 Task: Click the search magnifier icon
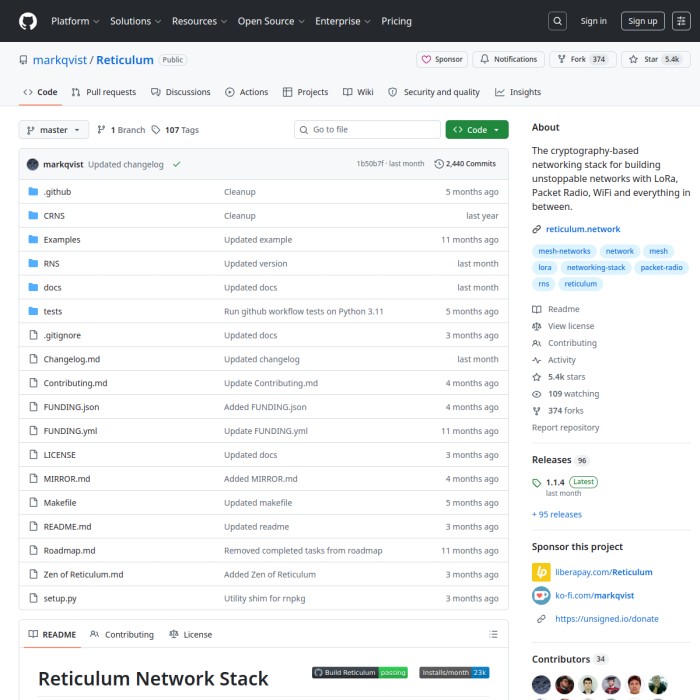click(x=558, y=21)
